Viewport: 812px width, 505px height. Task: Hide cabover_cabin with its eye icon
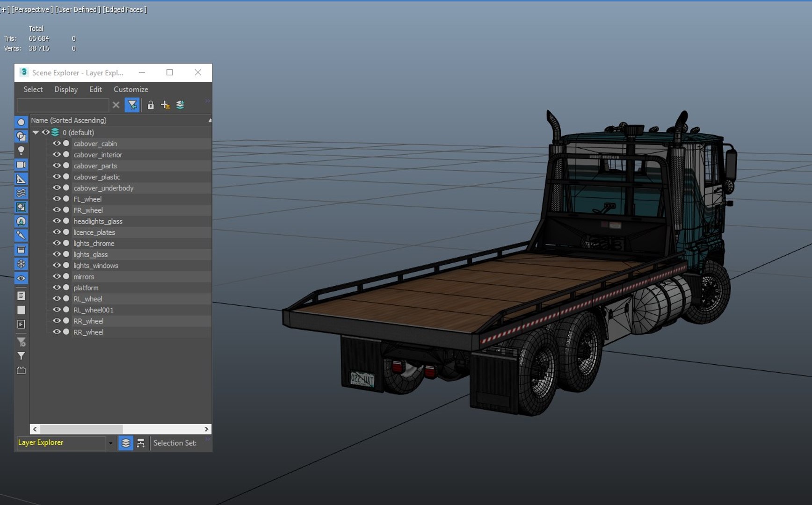pyautogui.click(x=57, y=144)
